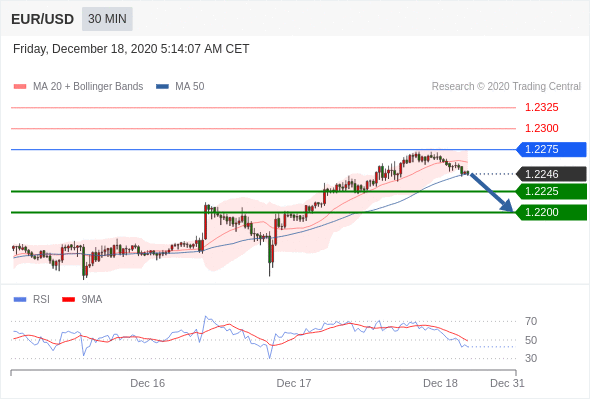590x400 pixels.
Task: Click the green 1.2225 support price tag
Action: [552, 192]
